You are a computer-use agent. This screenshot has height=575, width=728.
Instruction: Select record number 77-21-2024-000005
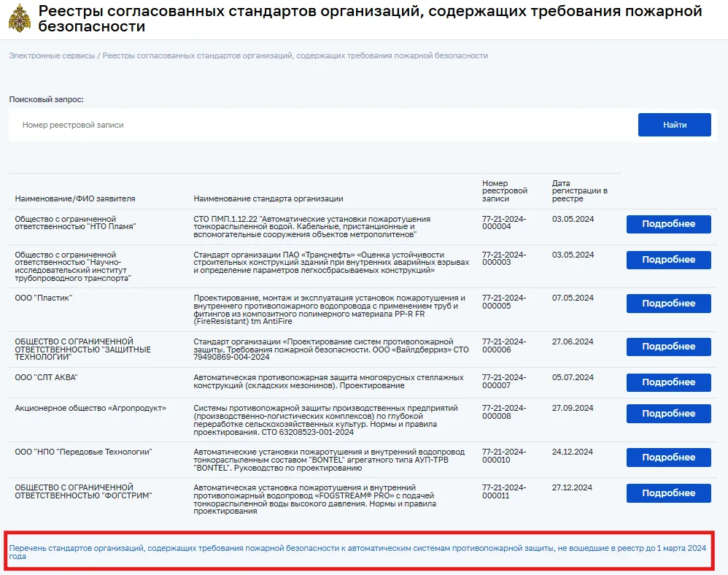point(504,302)
